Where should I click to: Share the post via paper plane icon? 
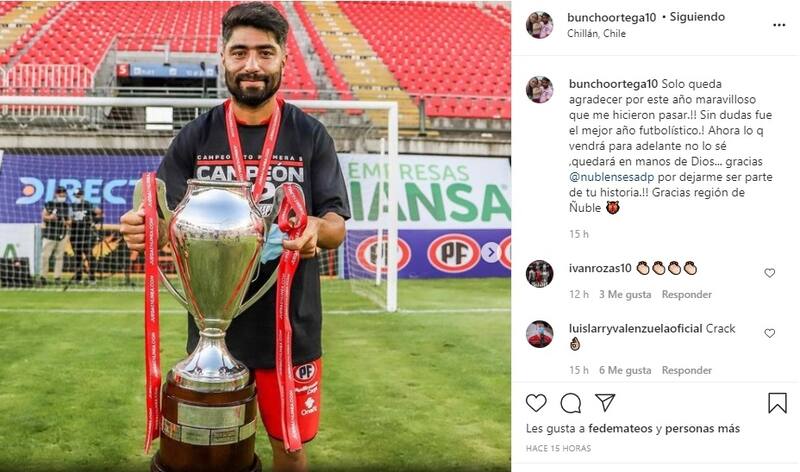[605, 403]
